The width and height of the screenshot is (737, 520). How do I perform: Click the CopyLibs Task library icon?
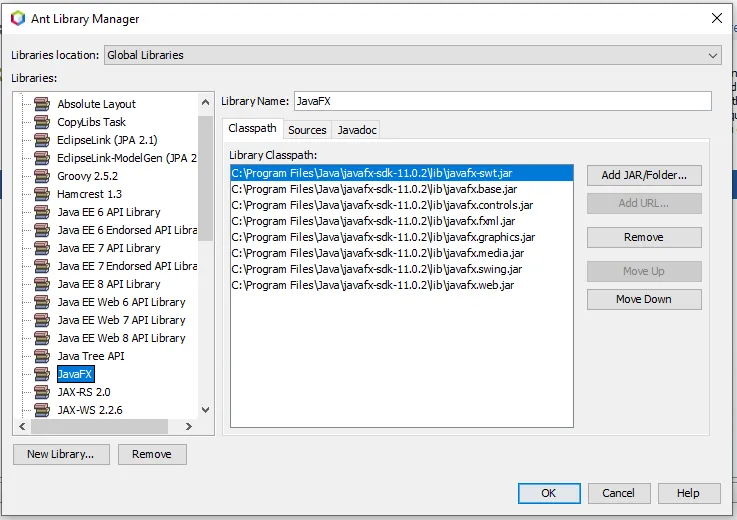coord(42,122)
